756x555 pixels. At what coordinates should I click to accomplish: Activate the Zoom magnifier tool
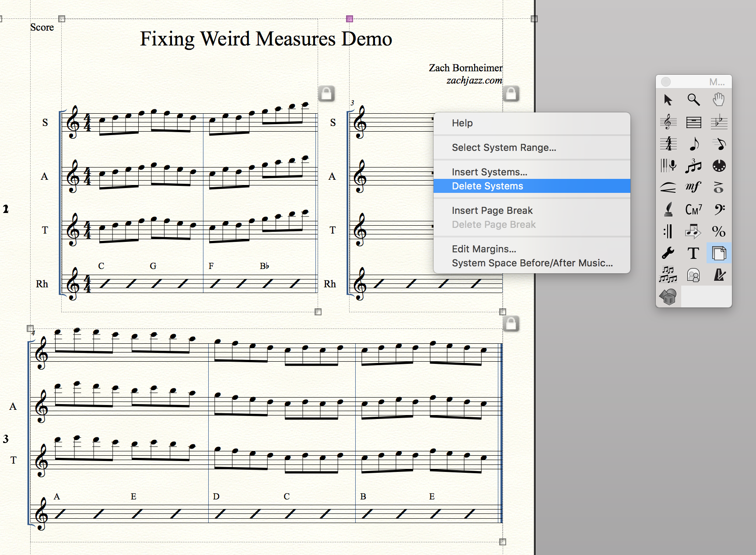click(693, 100)
